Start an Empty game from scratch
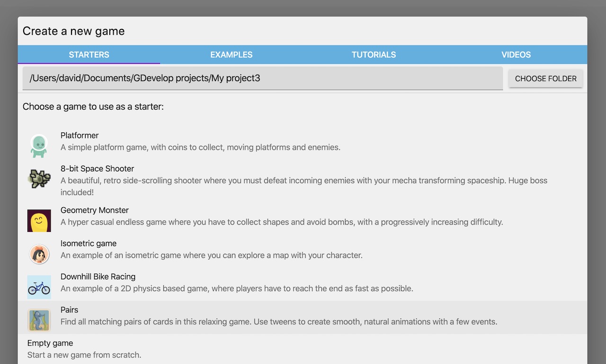Image resolution: width=606 pixels, height=364 pixels. (50, 343)
